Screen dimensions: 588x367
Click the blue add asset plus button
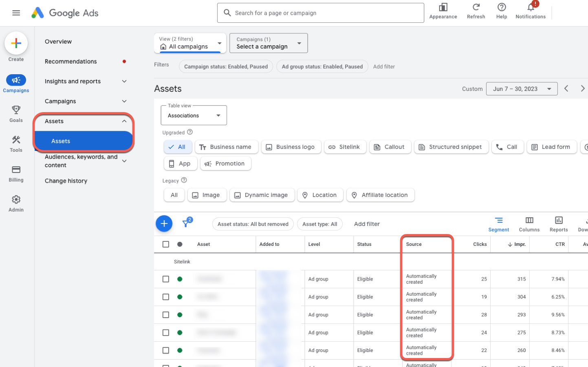point(164,223)
